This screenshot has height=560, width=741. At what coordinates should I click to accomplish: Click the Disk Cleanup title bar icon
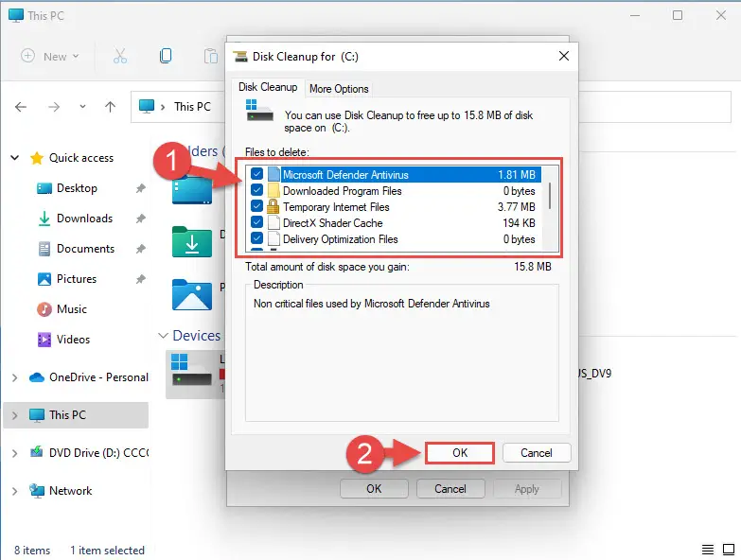click(240, 57)
